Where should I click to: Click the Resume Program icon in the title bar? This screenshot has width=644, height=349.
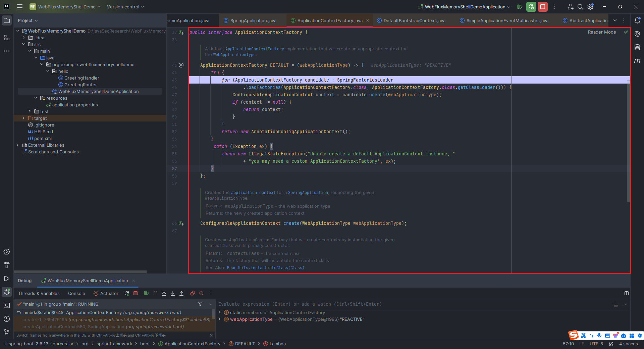click(520, 7)
